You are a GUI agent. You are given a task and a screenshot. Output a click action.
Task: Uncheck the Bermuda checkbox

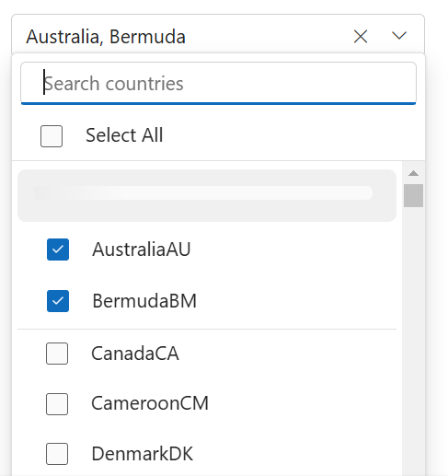click(x=58, y=301)
